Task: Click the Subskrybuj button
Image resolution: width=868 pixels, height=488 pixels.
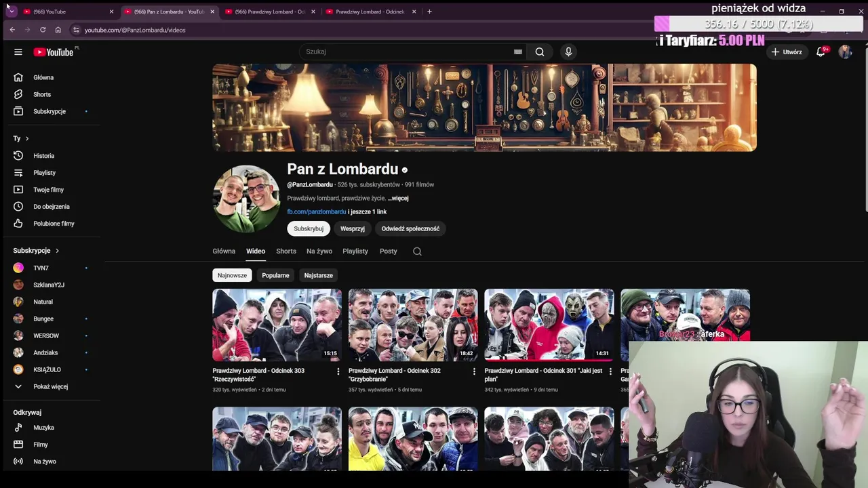Action: click(x=309, y=229)
